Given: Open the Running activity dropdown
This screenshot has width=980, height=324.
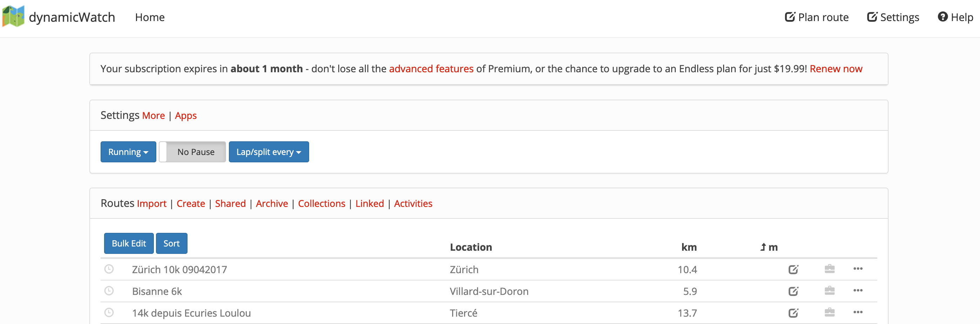Looking at the screenshot, I should (x=128, y=152).
